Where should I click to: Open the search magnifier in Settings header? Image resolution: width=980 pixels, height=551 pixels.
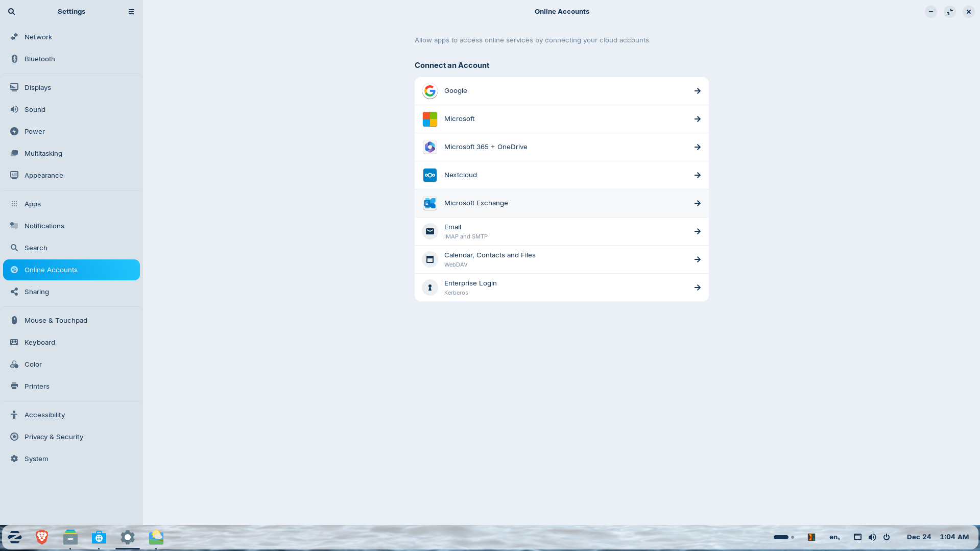[11, 11]
